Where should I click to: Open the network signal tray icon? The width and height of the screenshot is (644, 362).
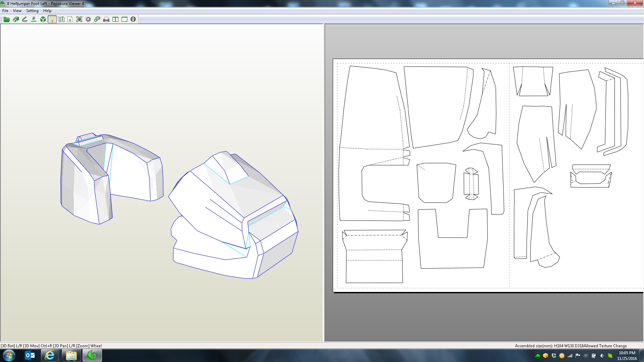point(570,356)
